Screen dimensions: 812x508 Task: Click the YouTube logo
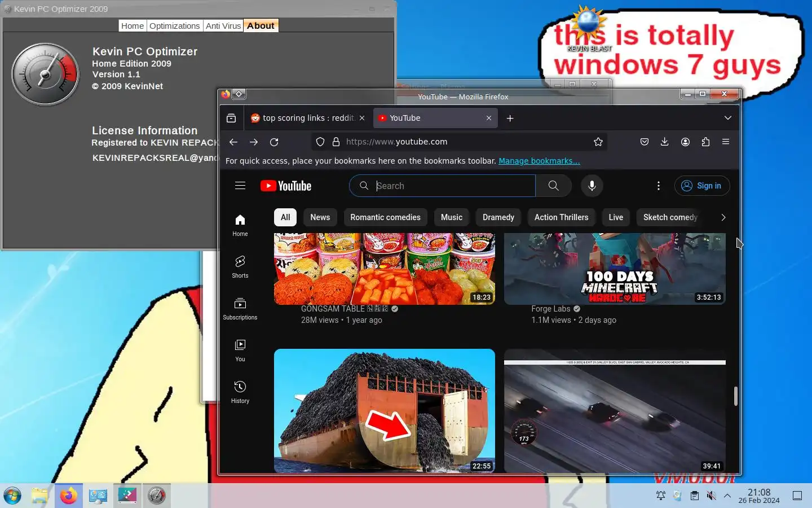286,186
